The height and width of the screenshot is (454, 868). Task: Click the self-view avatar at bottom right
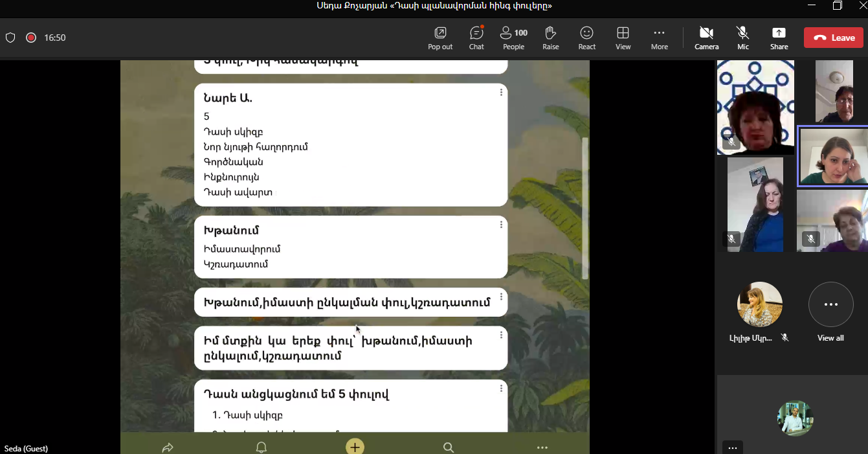795,418
